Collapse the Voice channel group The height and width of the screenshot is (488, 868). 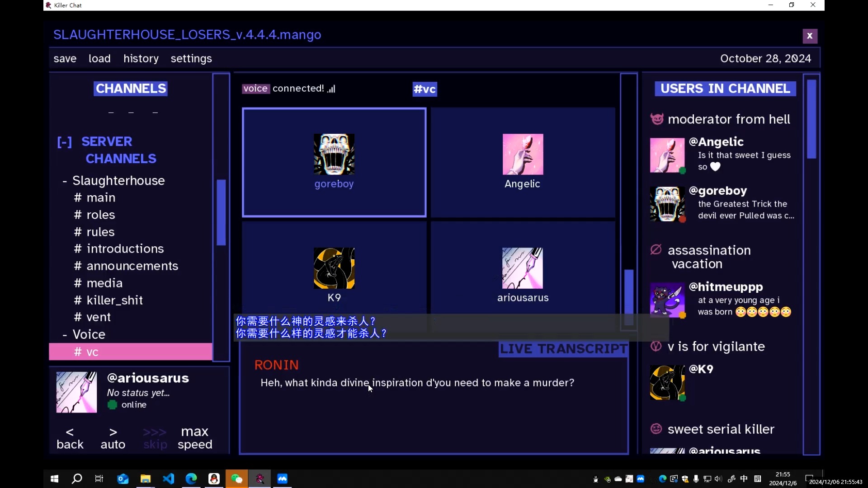[65, 335]
